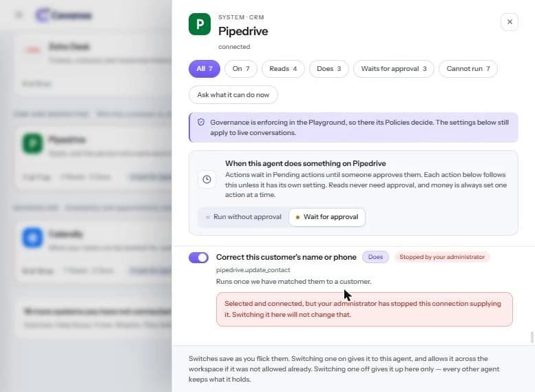Select the On 7 filter
Image resolution: width=535 pixels, height=392 pixels.
241,69
